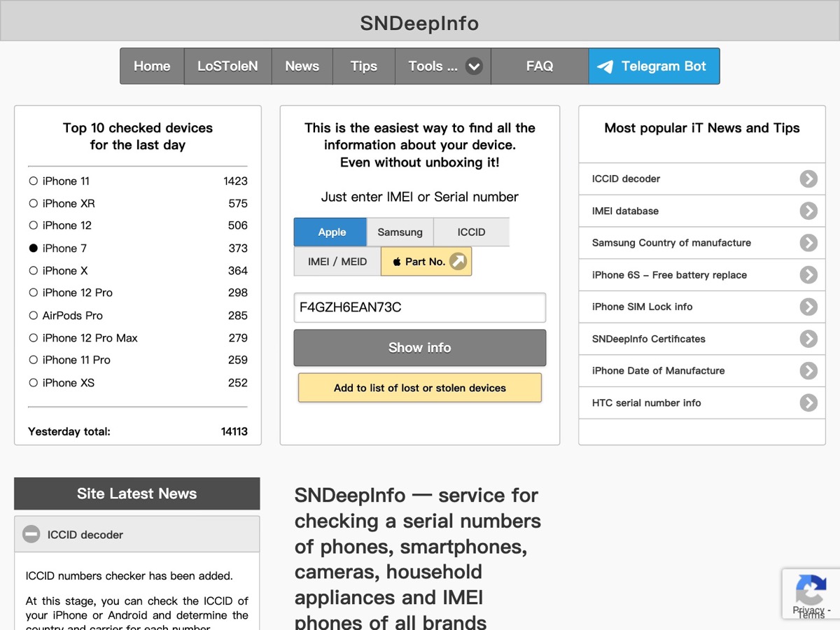Click the Site Latest News header
Image resolution: width=840 pixels, height=630 pixels.
pos(137,493)
